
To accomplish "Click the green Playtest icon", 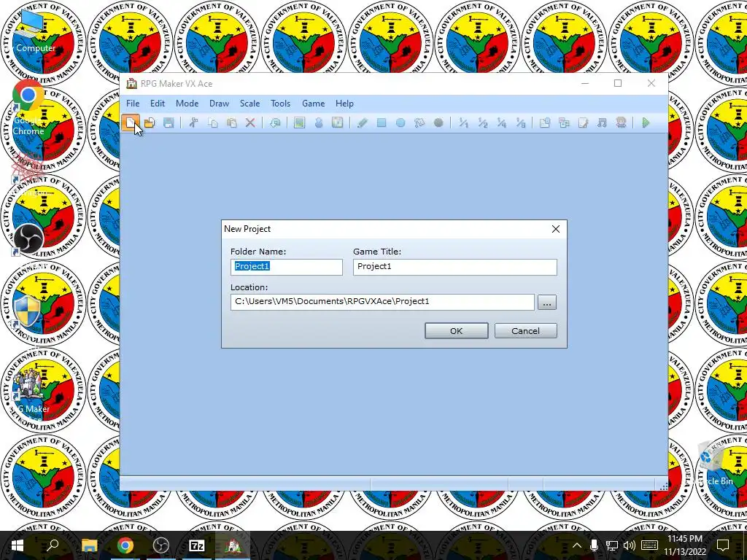I will pos(646,122).
